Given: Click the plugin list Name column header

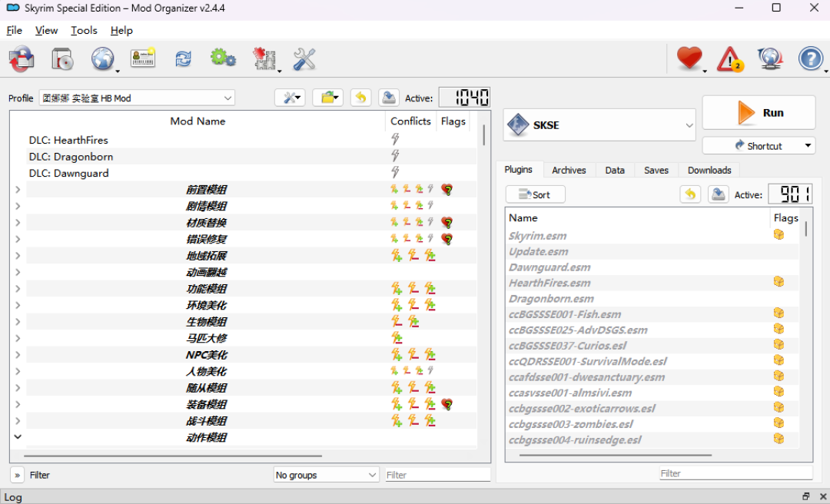Looking at the screenshot, I should point(638,217).
